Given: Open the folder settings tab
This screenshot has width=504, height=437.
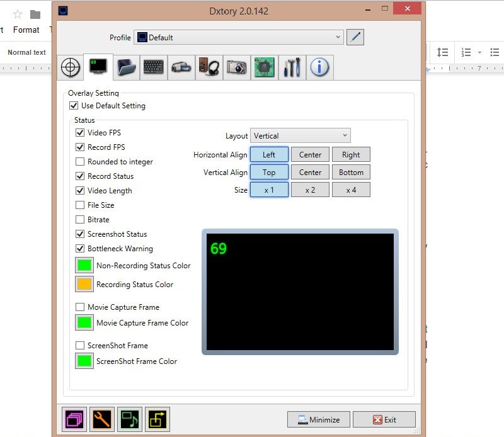Looking at the screenshot, I should pos(127,68).
